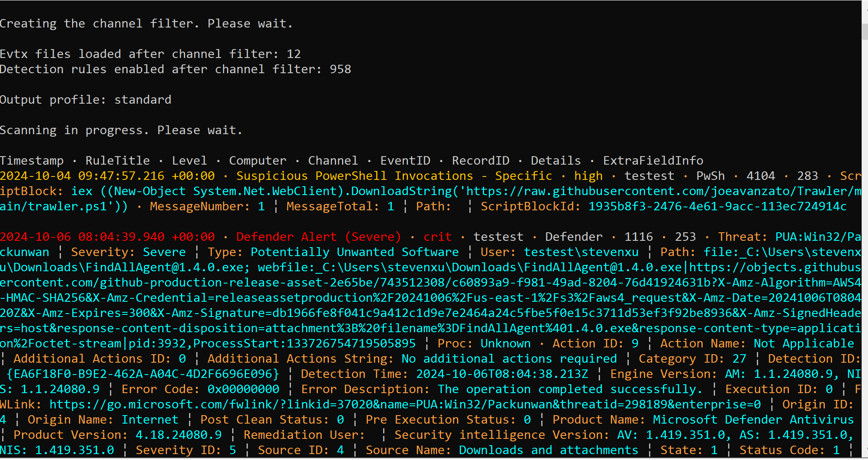Click product version '4.18.24080.9'

[178, 435]
